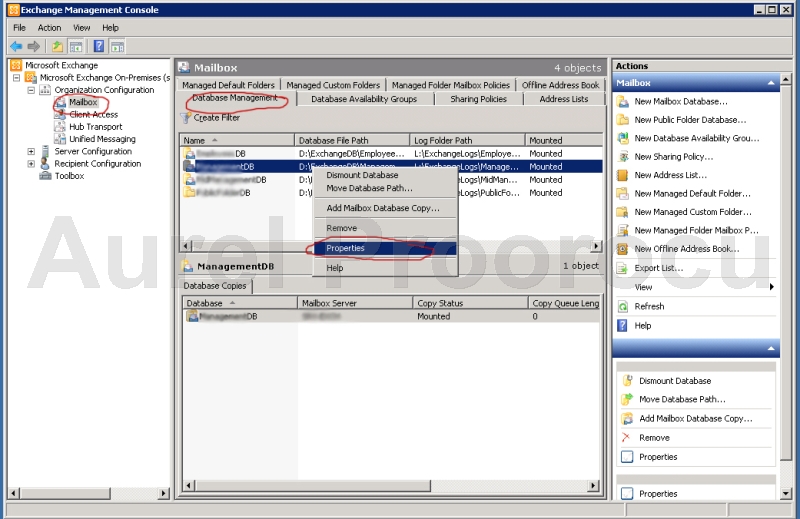Collapse the Mailbox actions section

(771, 83)
